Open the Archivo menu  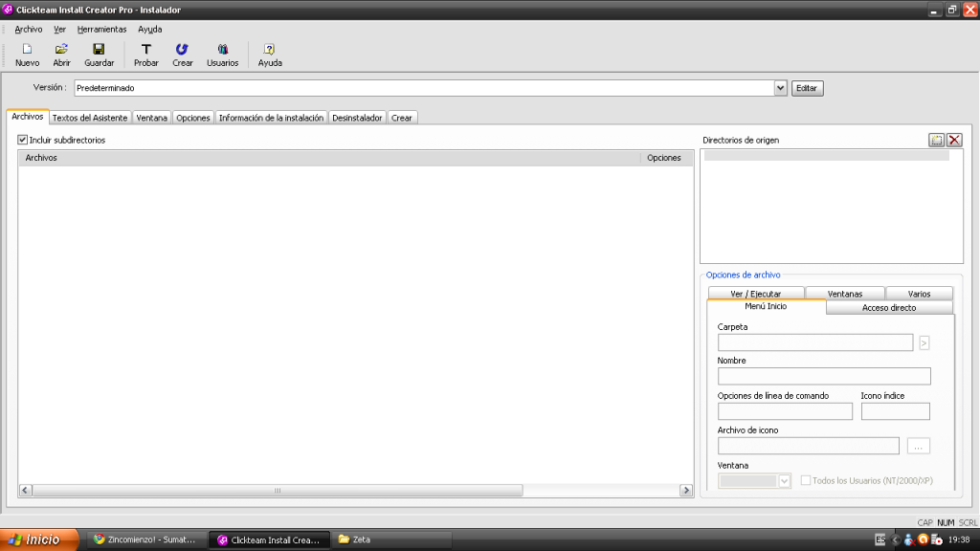tap(29, 30)
